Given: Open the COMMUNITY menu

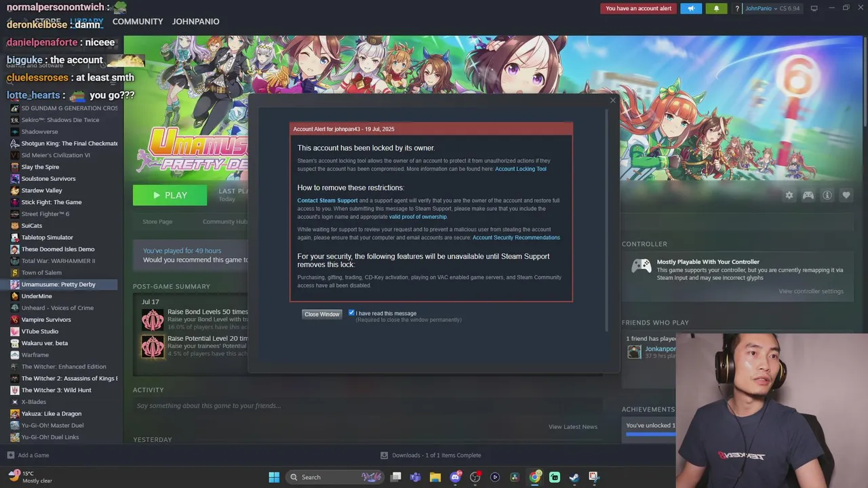Looking at the screenshot, I should (138, 22).
